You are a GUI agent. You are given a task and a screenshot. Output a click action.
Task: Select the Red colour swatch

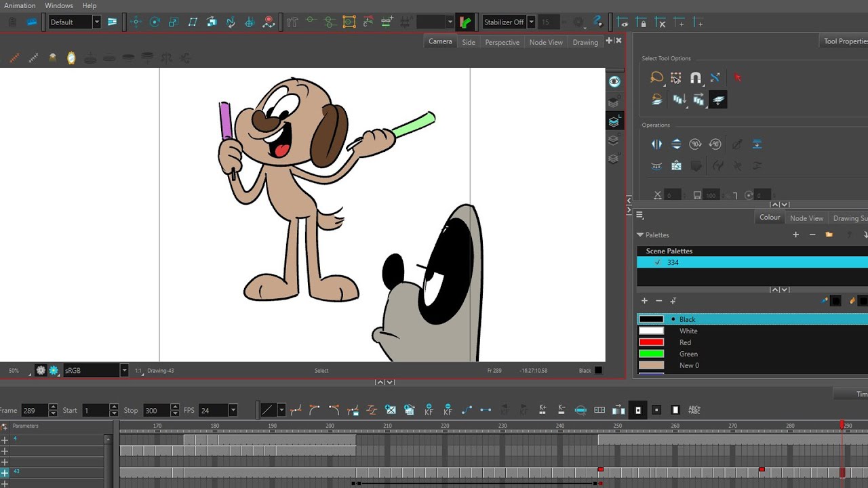(651, 342)
